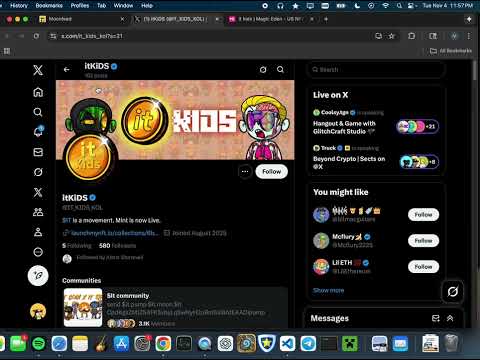Open the App Store from the dock

121,343
